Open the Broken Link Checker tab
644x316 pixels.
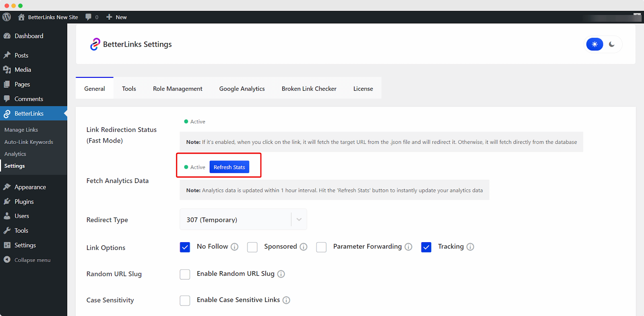click(309, 88)
